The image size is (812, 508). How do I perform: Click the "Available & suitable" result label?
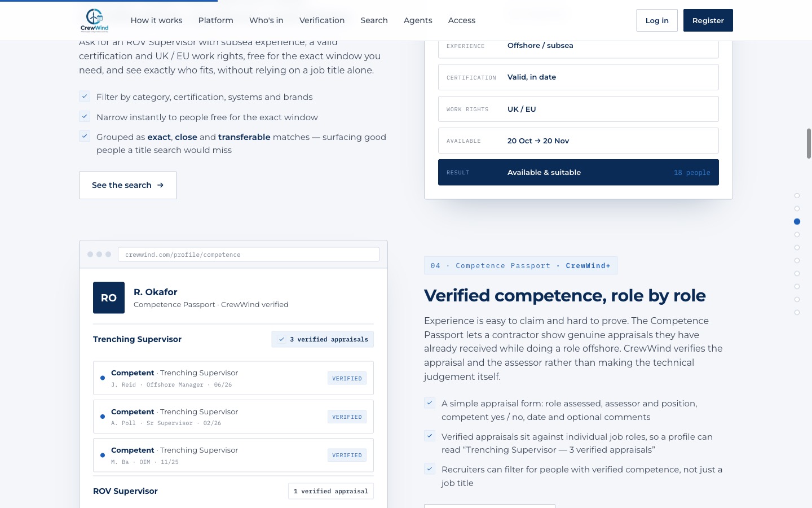pos(544,173)
